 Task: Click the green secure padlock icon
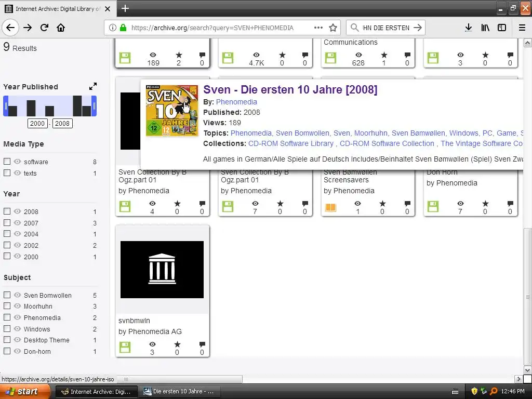click(x=123, y=28)
